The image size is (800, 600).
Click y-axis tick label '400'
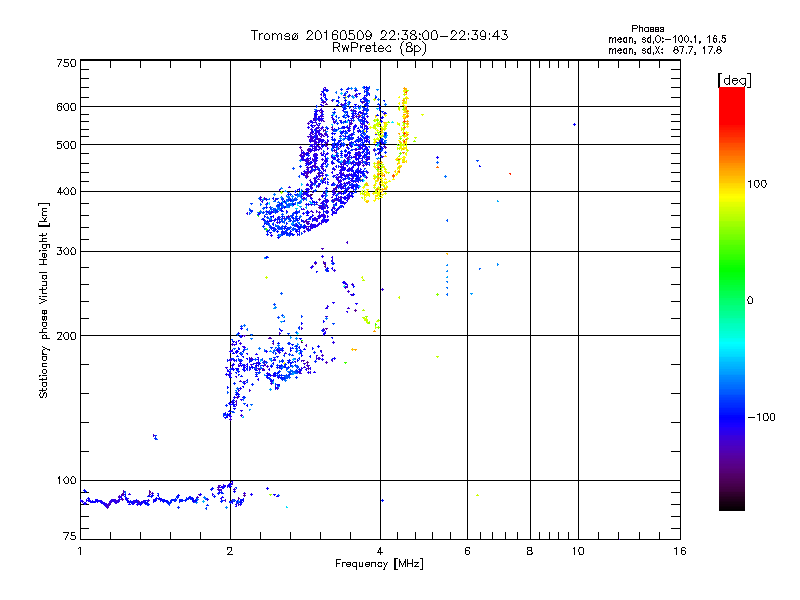point(66,191)
